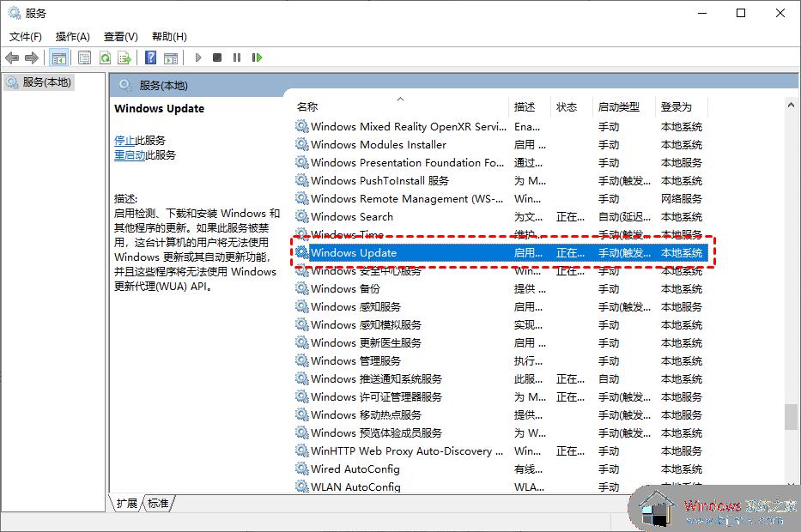The image size is (801, 532).
Task: Select Windows Remote Management service
Action: (501, 198)
